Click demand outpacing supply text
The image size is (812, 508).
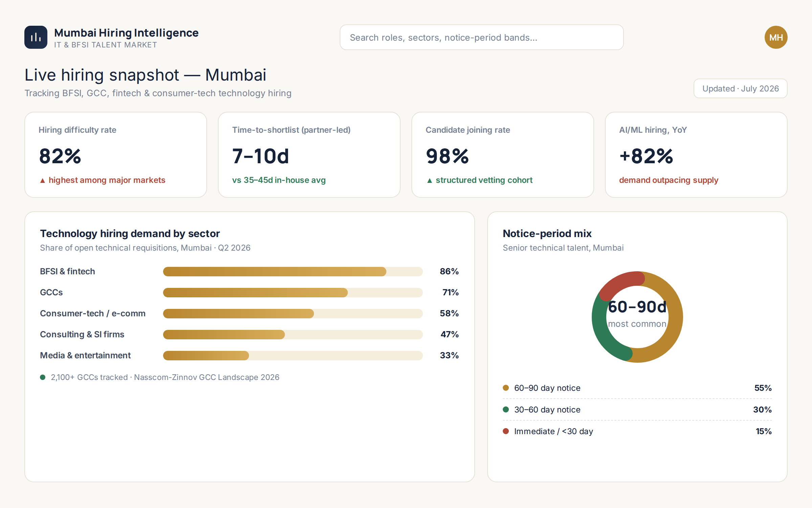669,180
